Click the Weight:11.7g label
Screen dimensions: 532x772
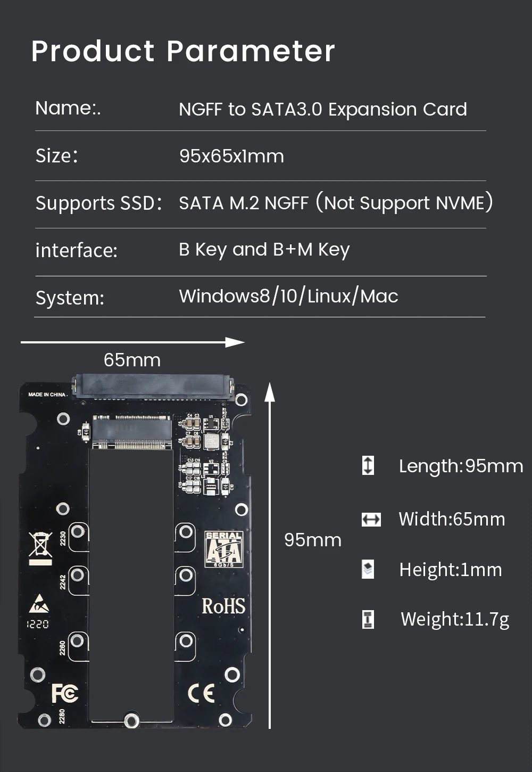(455, 620)
